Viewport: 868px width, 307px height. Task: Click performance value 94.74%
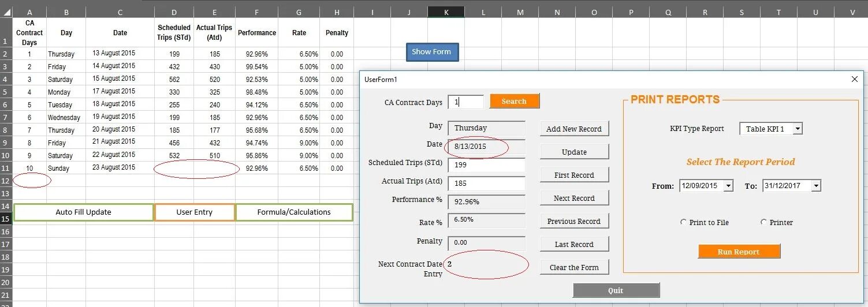[257, 143]
